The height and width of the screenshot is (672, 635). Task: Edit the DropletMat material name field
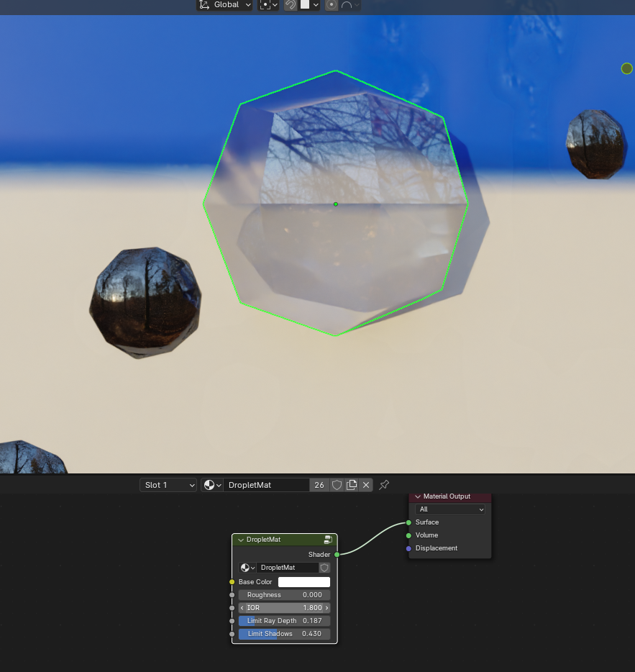click(x=266, y=485)
